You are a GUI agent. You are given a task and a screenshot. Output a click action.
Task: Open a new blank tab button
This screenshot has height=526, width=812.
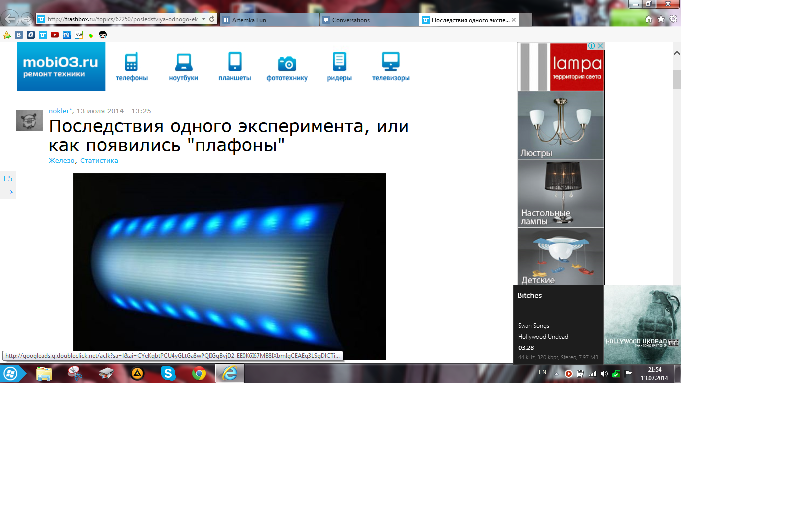coord(526,20)
